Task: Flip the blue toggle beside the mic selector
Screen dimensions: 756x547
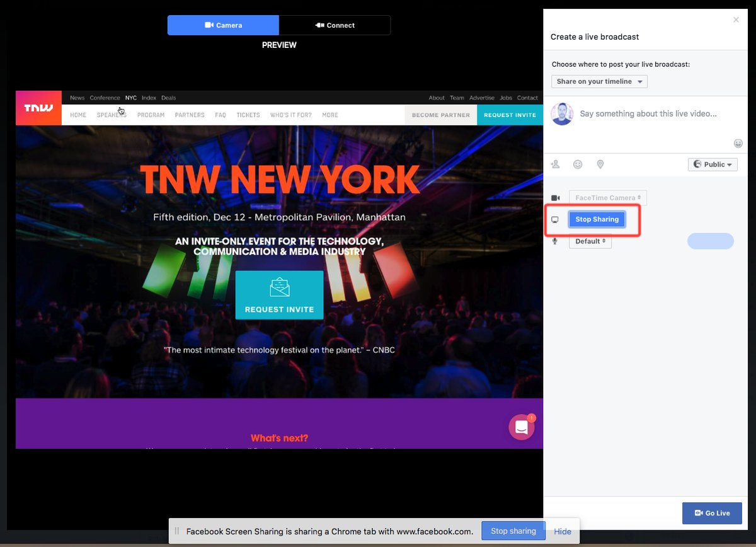Action: 711,241
